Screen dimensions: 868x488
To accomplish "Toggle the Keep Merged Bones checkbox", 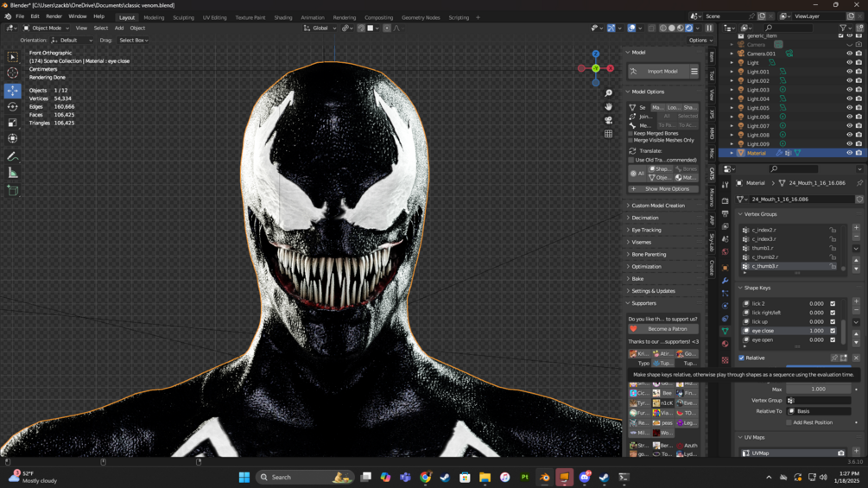I will 631,133.
